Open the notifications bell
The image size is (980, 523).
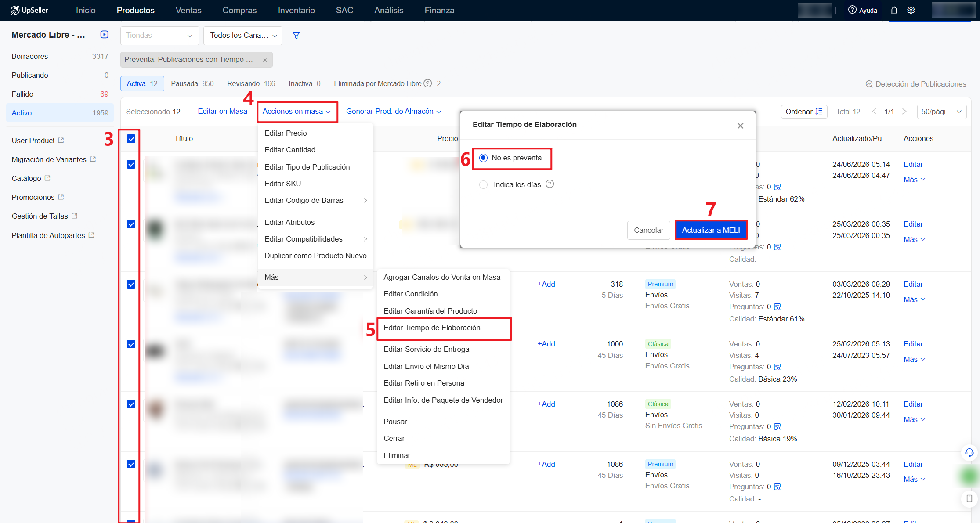coord(894,11)
